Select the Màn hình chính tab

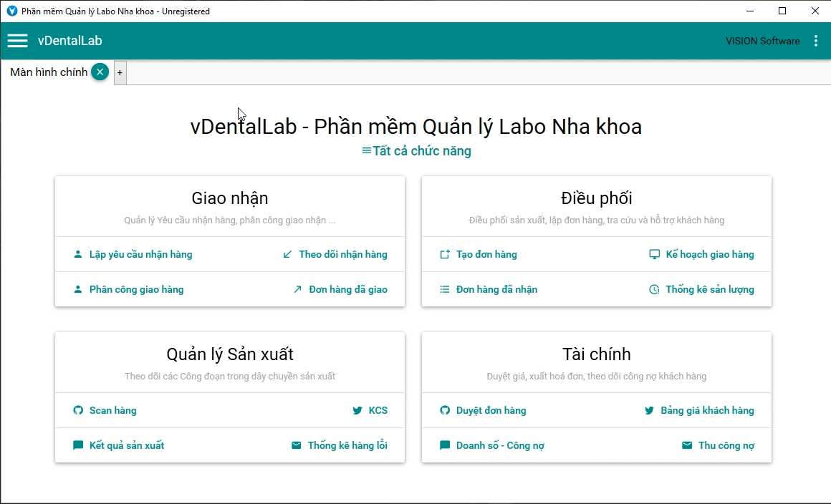click(x=49, y=72)
